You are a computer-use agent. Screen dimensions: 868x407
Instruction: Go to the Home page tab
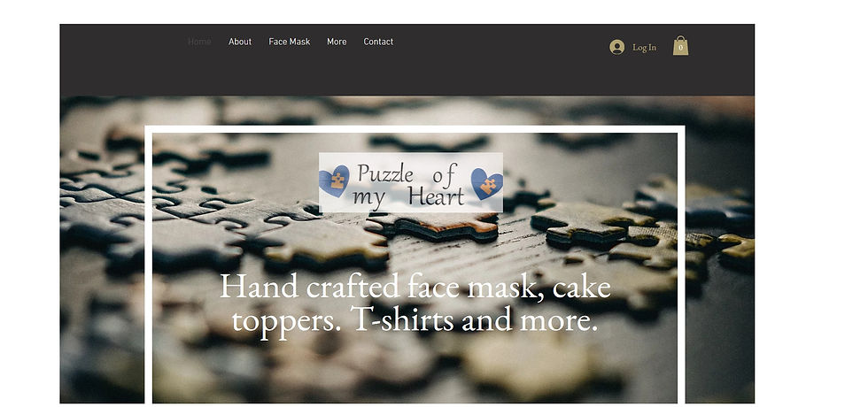pyautogui.click(x=199, y=42)
